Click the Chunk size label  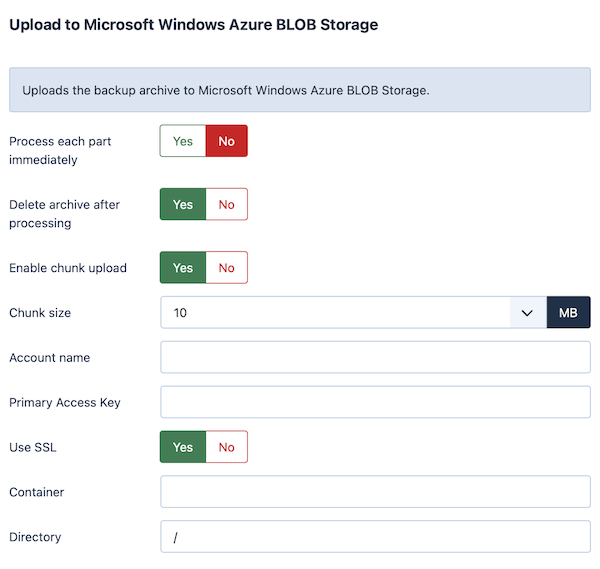click(x=40, y=313)
